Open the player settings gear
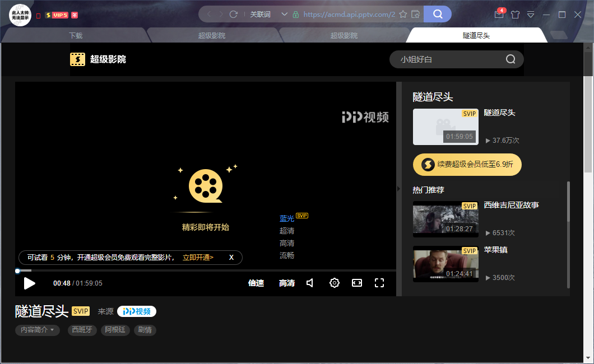Viewport: 594px width, 364px height. (335, 283)
